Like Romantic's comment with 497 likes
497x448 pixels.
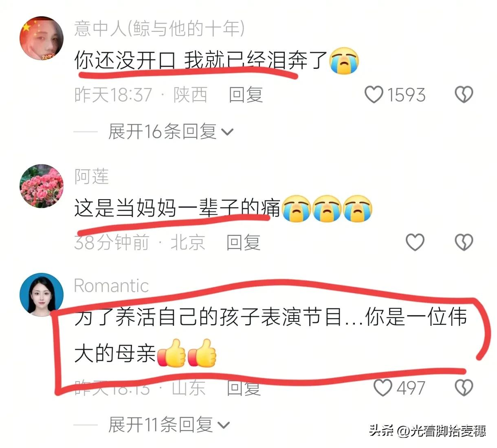(x=383, y=387)
